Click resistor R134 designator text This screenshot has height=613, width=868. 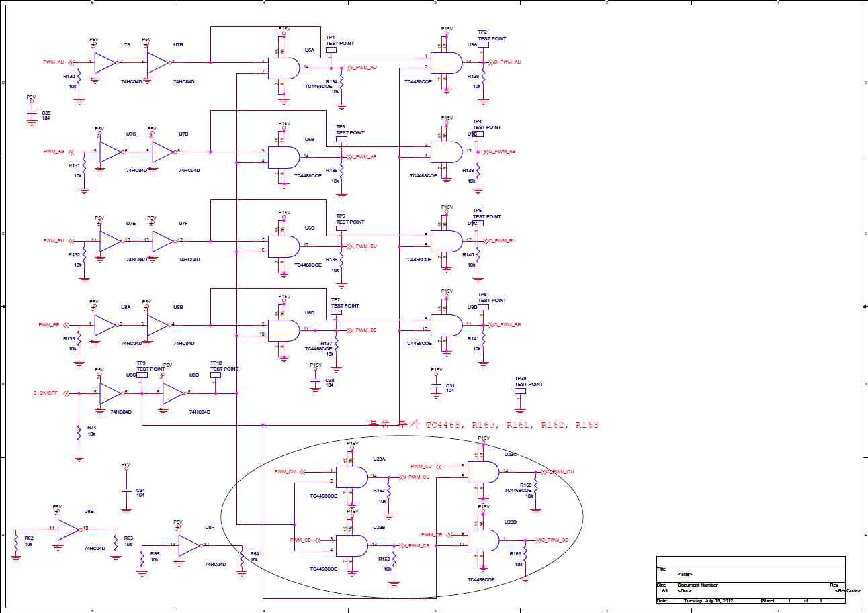point(332,81)
